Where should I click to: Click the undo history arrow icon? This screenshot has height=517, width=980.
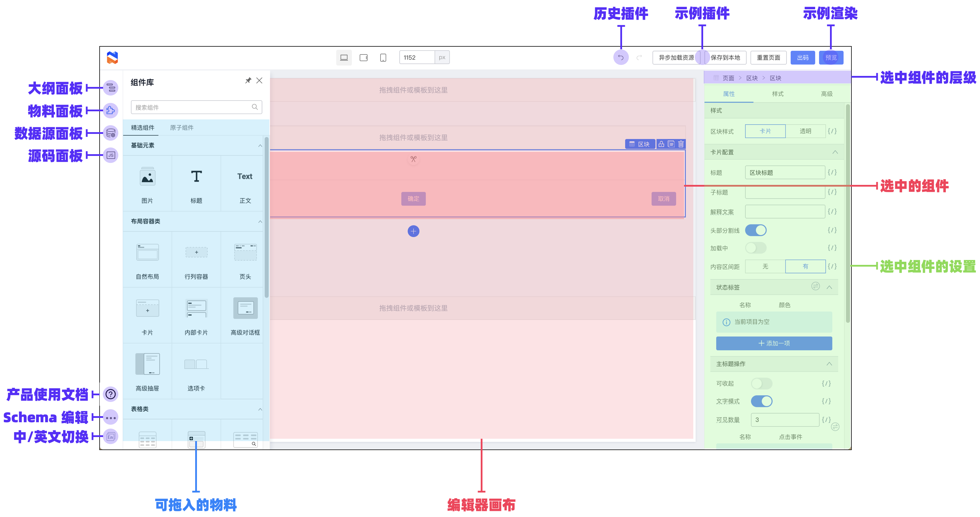(x=621, y=57)
